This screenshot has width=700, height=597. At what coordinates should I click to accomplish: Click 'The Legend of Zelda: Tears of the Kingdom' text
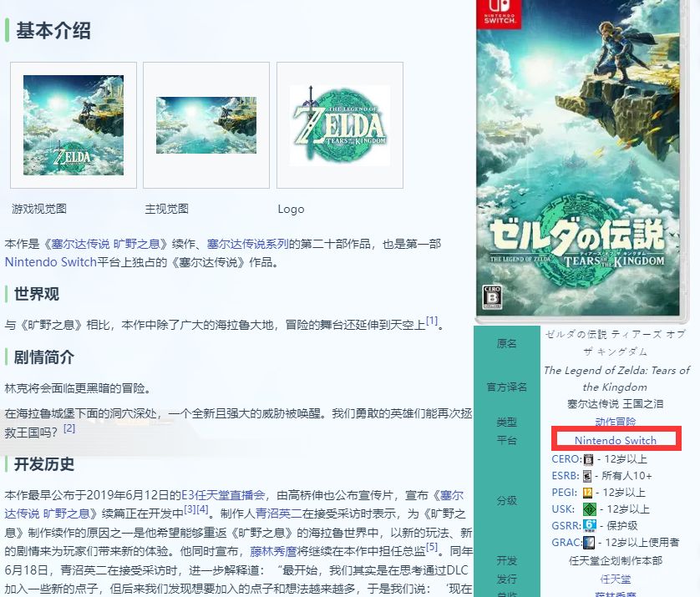[x=616, y=378]
